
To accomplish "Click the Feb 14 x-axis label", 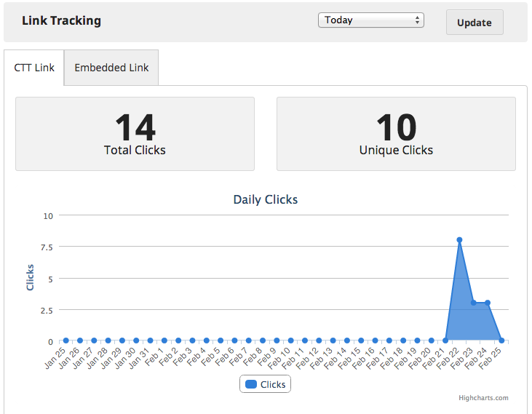I will [x=335, y=358].
